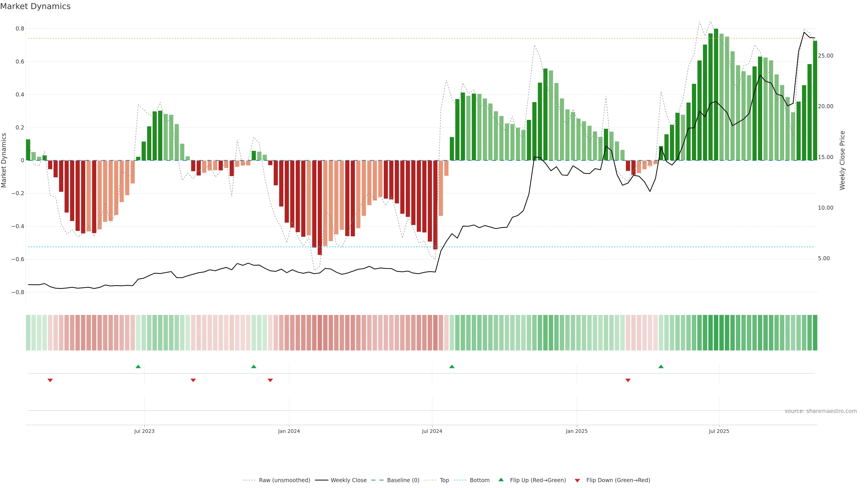Click the Weekly Close Price axis title
Image resolution: width=868 pixels, height=488 pixels.
[x=842, y=160]
